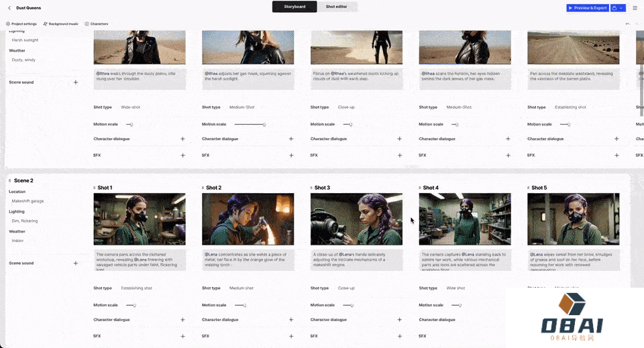Open the Wide shot type dropdown for Shot 4
The width and height of the screenshot is (644, 348).
coord(455,288)
